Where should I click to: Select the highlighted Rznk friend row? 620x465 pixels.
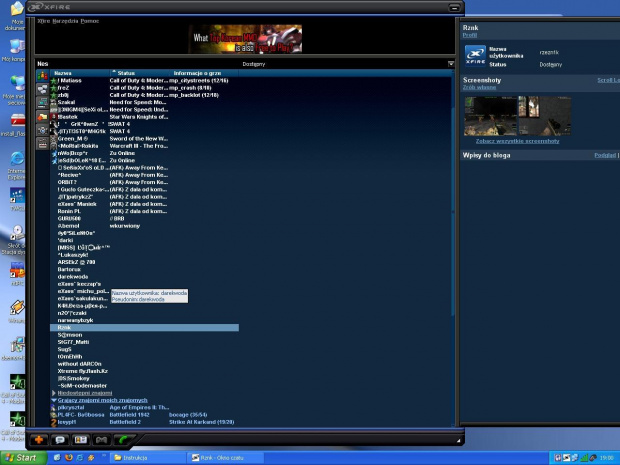click(144, 327)
